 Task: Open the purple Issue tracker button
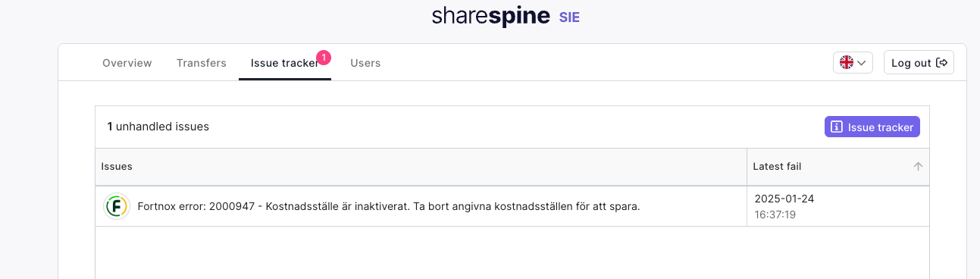coord(872,127)
